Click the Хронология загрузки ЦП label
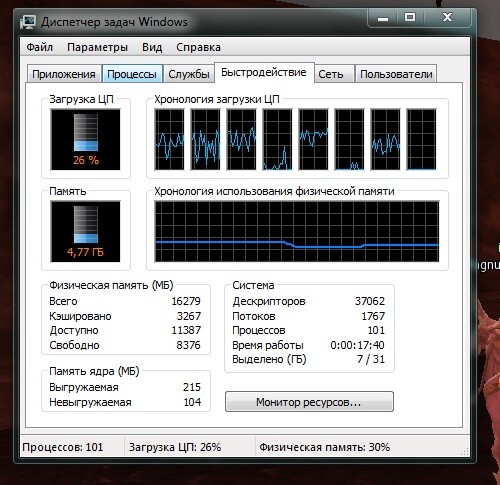 point(217,99)
